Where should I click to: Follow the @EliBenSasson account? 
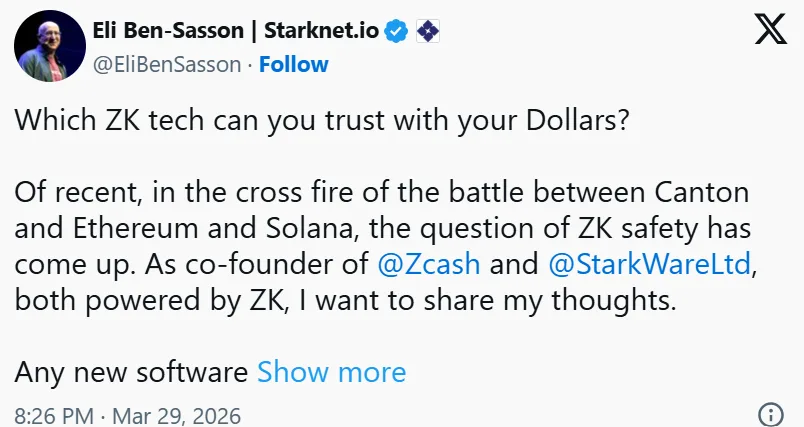click(x=294, y=65)
